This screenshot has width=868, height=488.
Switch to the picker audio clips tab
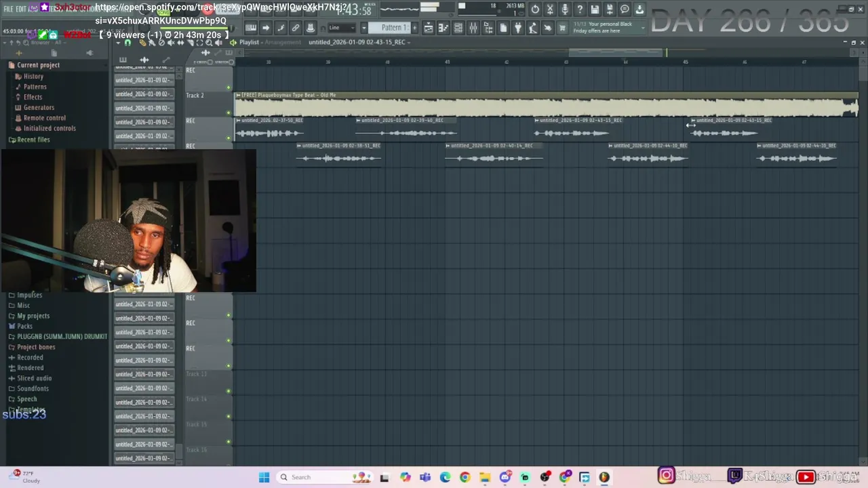pos(144,60)
